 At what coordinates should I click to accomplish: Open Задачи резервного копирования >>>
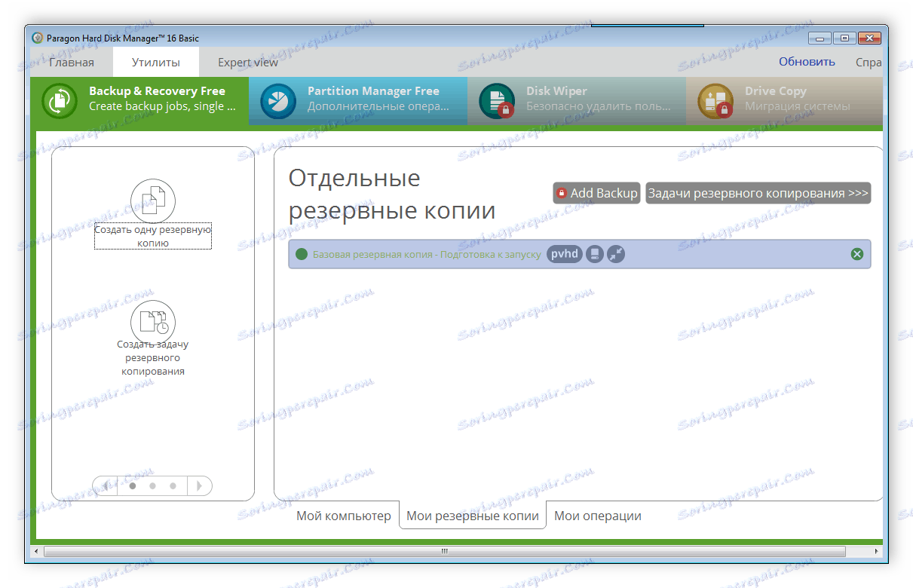click(758, 193)
